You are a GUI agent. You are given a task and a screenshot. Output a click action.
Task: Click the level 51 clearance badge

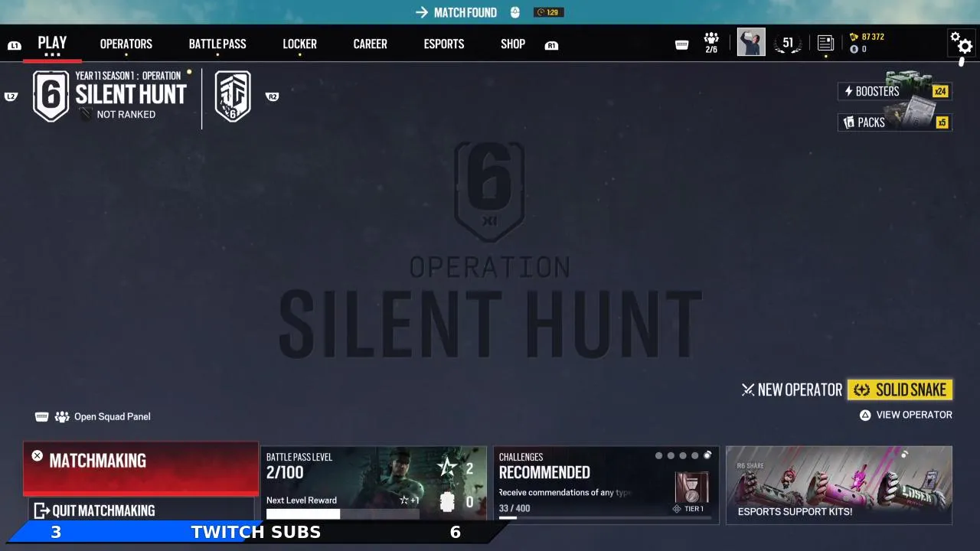tap(788, 44)
